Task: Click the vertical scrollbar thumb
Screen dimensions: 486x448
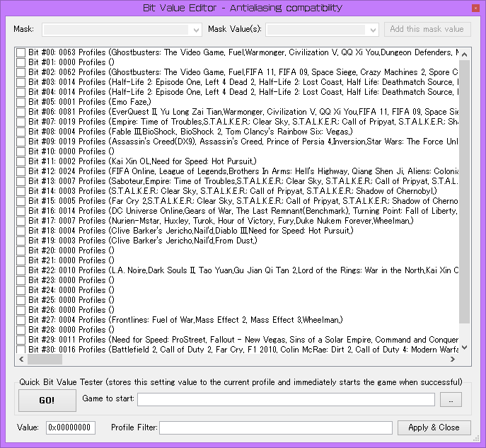Action: pyautogui.click(x=464, y=192)
